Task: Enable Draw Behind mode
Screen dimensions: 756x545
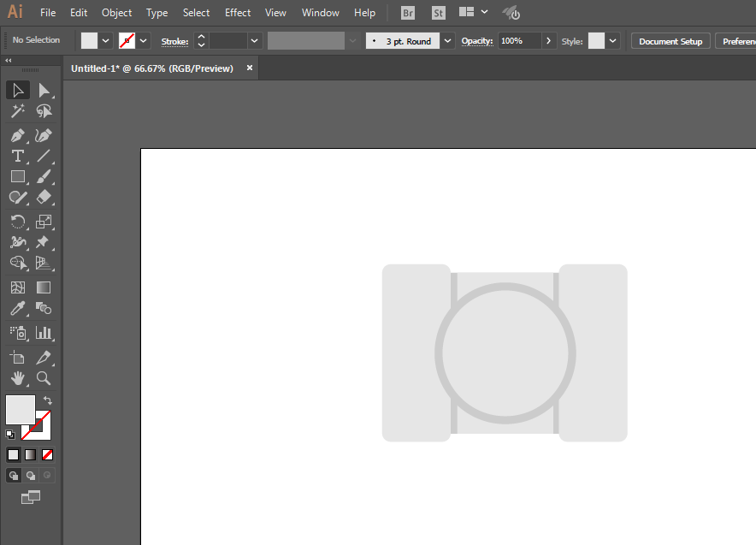Action: pos(31,476)
